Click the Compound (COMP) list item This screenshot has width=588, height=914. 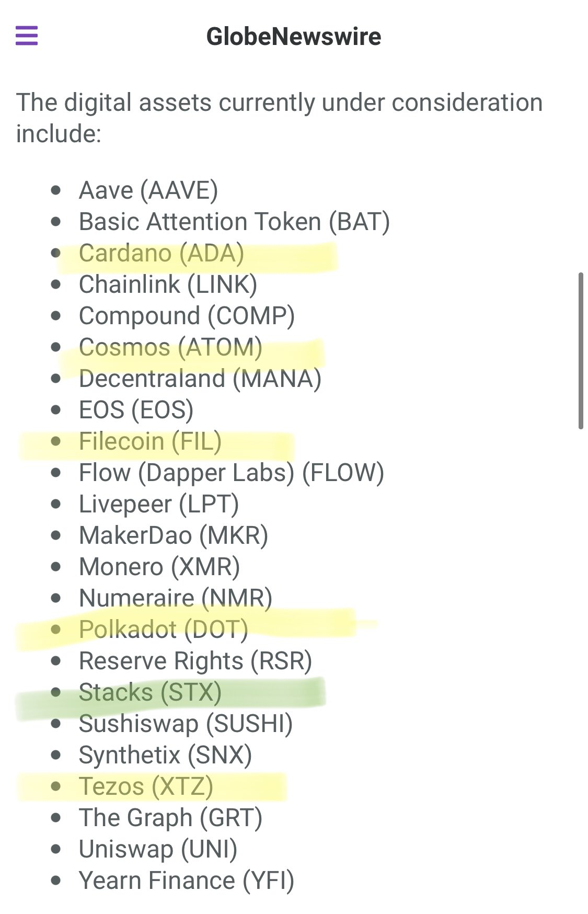coord(187,316)
